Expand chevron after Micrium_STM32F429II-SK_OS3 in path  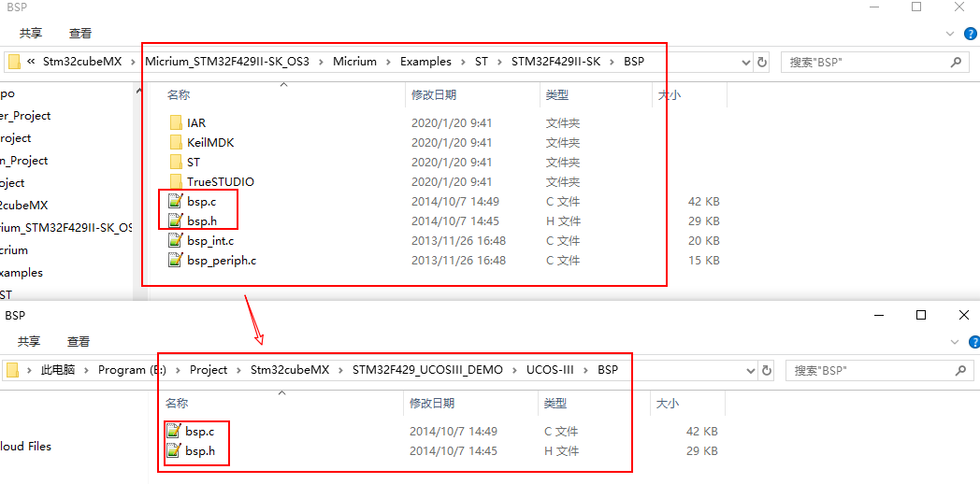point(322,62)
